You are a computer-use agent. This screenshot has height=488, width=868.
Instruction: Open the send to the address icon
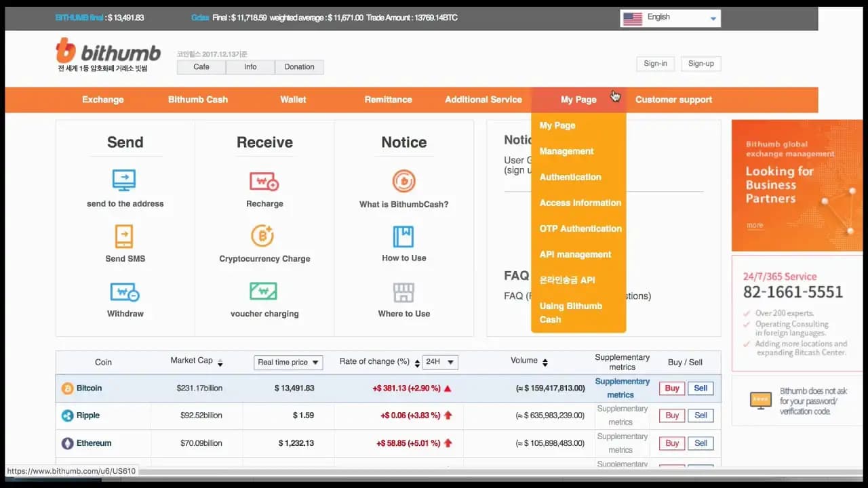[124, 180]
